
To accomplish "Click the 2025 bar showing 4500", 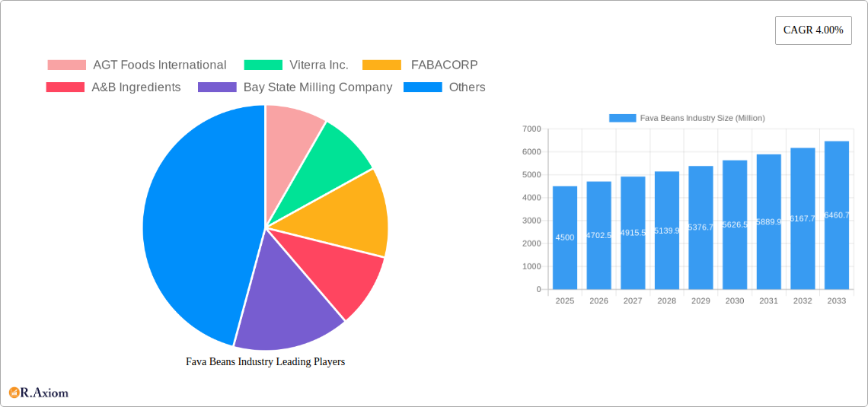I will tap(565, 237).
